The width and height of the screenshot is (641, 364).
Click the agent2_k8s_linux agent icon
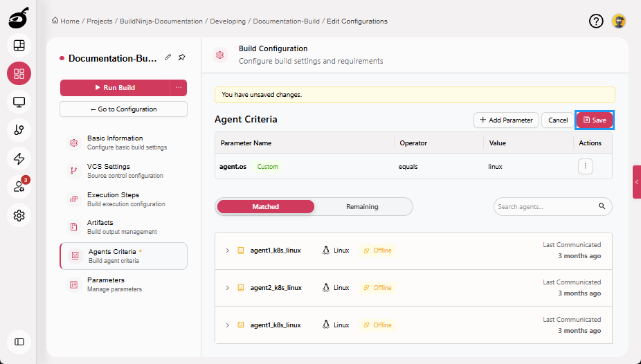tap(241, 288)
